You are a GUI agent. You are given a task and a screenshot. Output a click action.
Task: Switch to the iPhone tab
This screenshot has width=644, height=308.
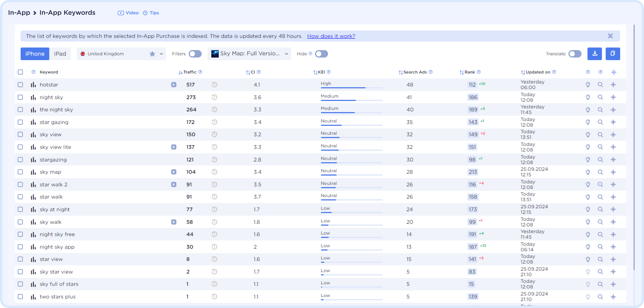click(x=35, y=54)
